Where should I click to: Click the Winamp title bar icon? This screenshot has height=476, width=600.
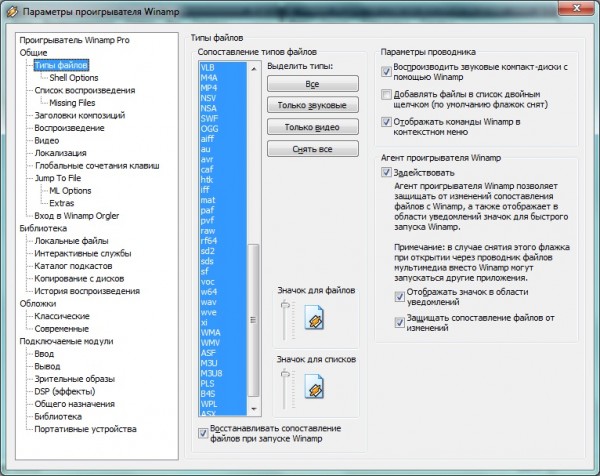(x=12, y=11)
